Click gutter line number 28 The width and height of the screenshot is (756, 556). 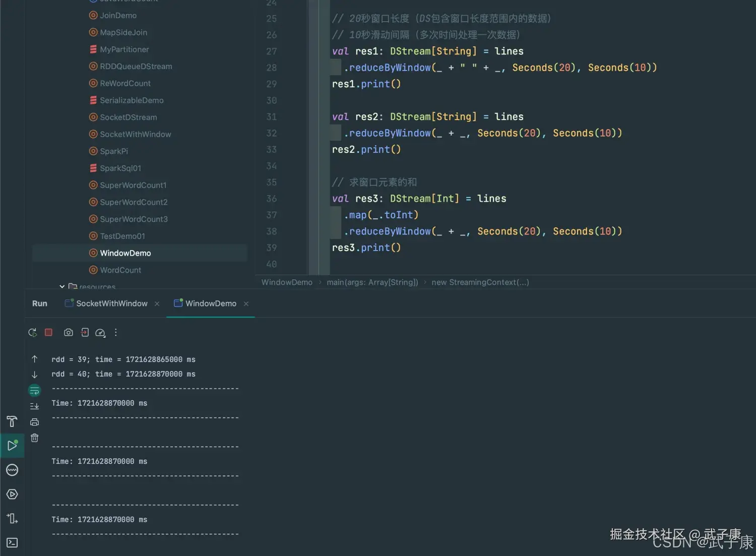tap(271, 68)
